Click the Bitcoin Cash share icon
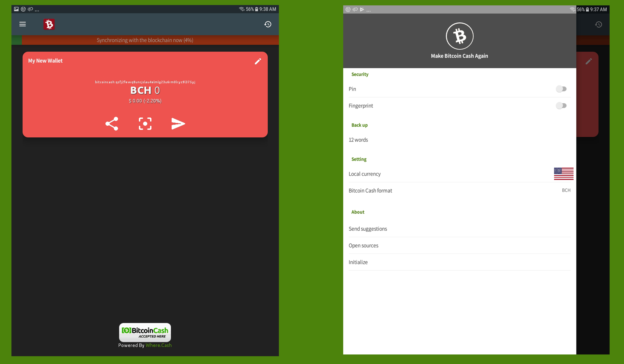Screen dimensions: 624x364 [112, 123]
